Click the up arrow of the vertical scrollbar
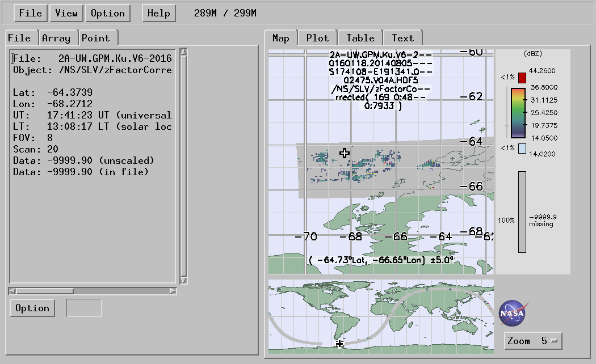Viewport: 596px width, 364px height. pyautogui.click(x=183, y=53)
